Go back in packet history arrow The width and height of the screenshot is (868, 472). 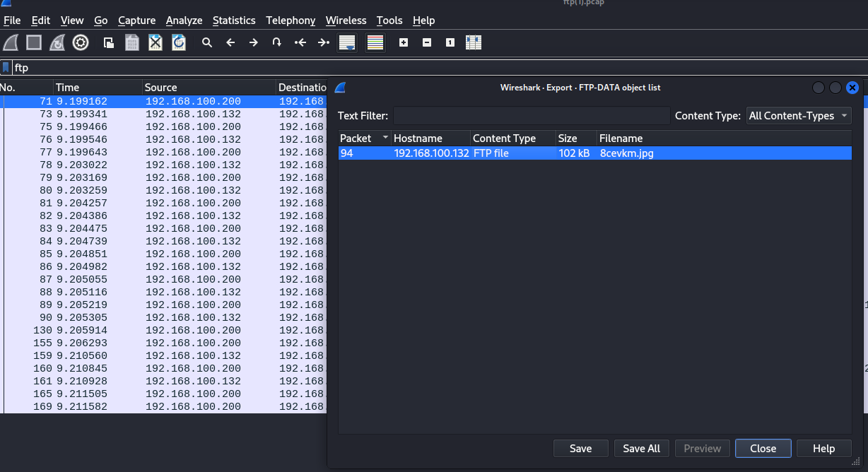point(230,42)
